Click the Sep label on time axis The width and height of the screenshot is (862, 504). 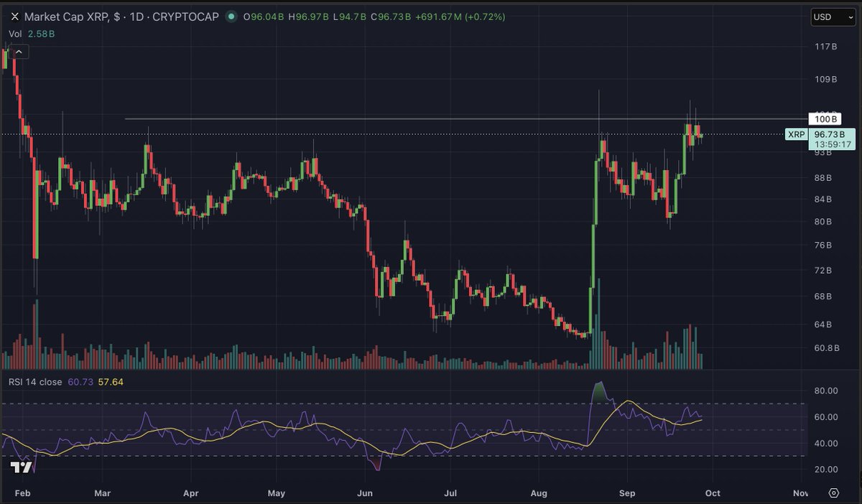(x=627, y=493)
